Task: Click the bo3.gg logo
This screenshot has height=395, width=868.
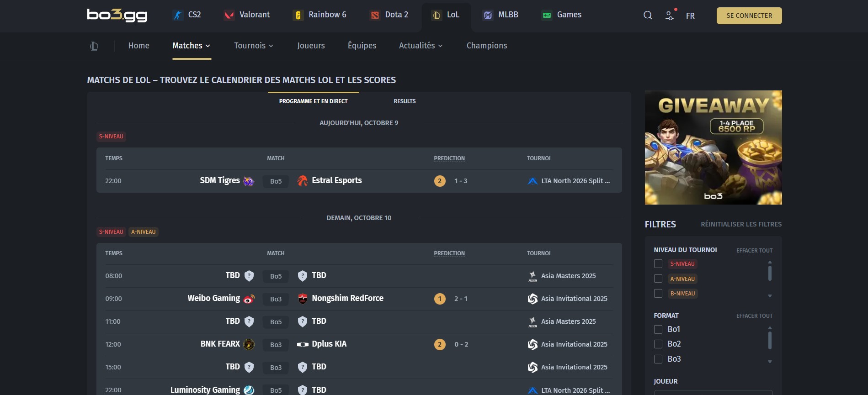Action: point(117,16)
